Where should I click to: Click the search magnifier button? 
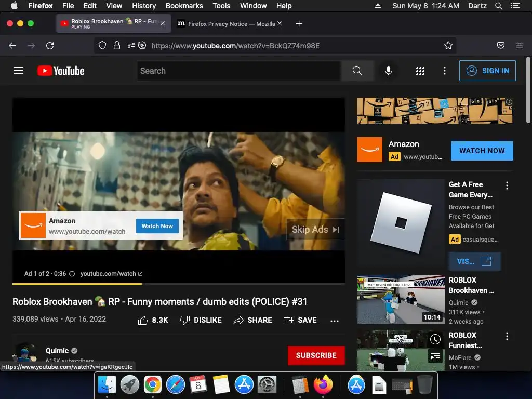click(x=357, y=71)
